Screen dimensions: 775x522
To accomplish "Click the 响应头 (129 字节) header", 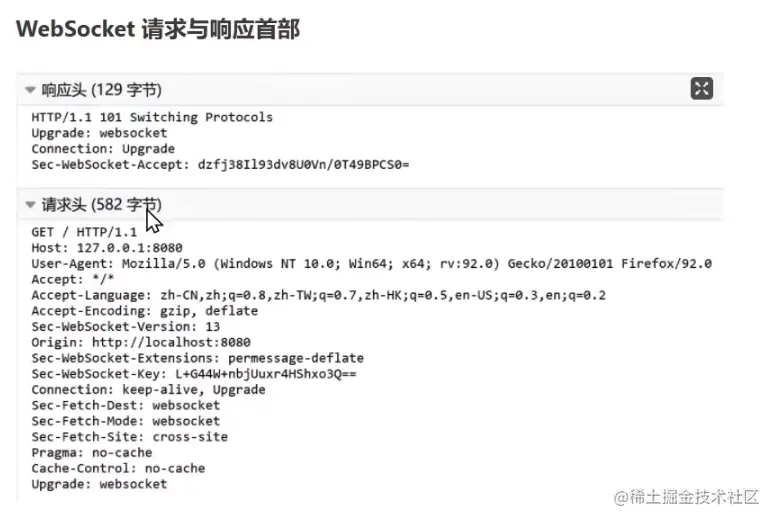I will click(x=101, y=90).
